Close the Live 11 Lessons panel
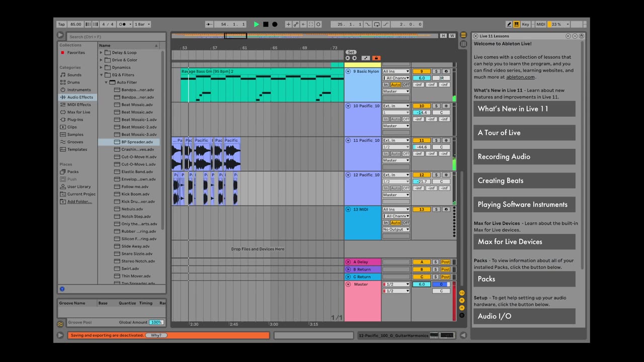 pos(476,36)
